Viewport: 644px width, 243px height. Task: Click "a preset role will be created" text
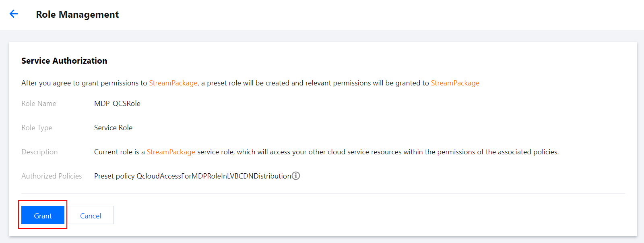click(x=252, y=83)
